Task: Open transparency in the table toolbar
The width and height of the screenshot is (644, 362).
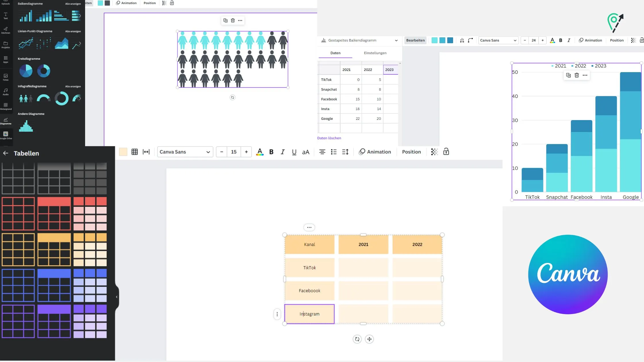Action: (434, 152)
